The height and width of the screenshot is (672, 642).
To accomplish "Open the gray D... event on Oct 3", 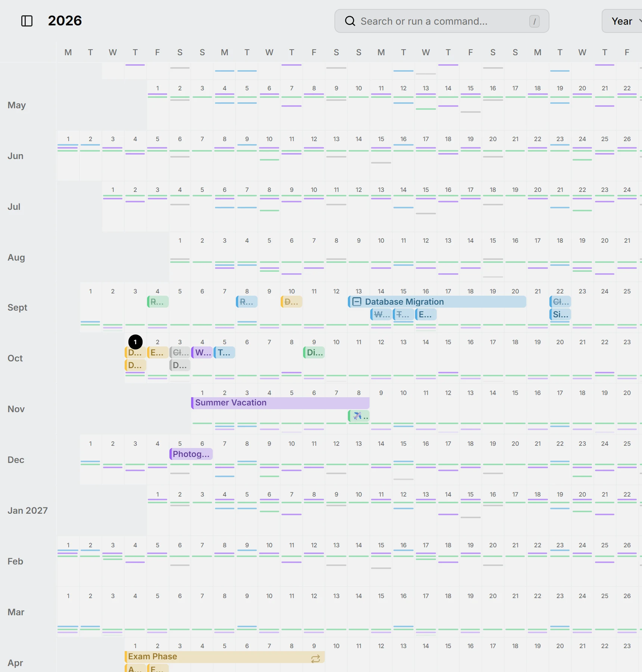I will [x=180, y=365].
